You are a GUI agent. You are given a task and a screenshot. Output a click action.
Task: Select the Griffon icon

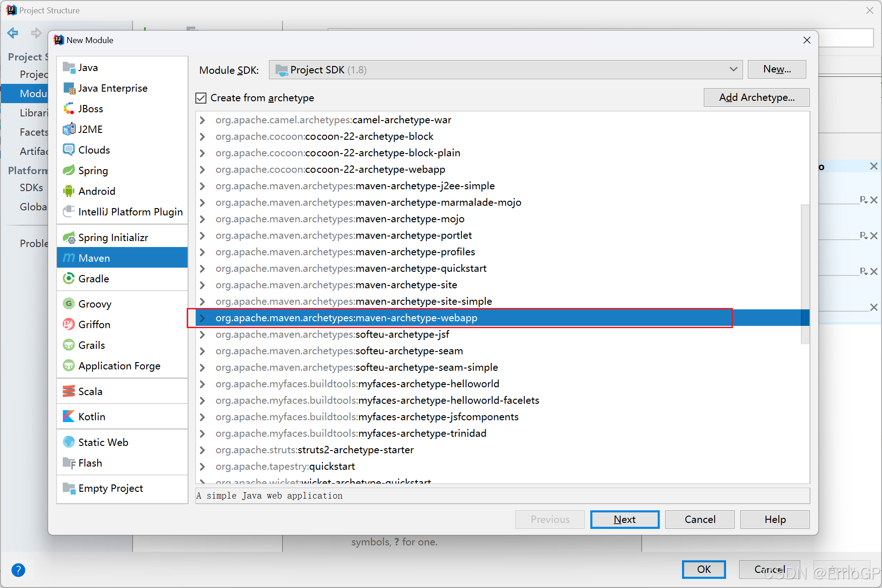point(69,324)
